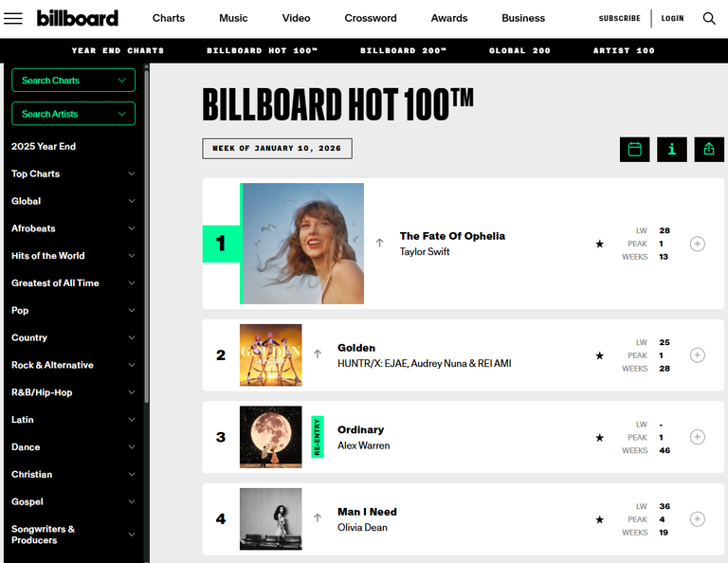The height and width of the screenshot is (563, 728).
Task: Click the star icon beside Golden
Action: (x=599, y=355)
